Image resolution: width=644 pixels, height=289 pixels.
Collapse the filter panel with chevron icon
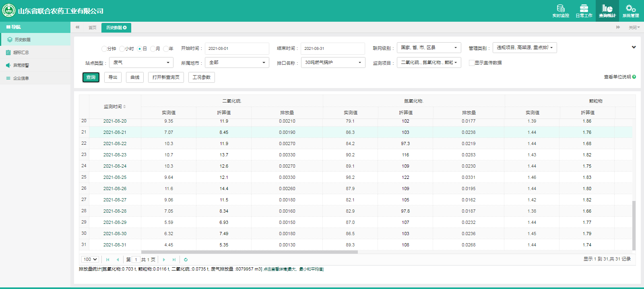point(634,47)
